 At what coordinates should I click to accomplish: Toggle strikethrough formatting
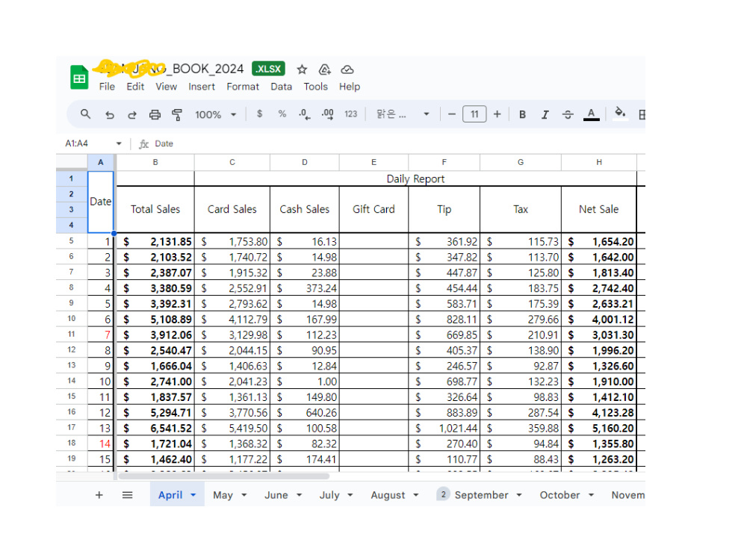pos(568,114)
